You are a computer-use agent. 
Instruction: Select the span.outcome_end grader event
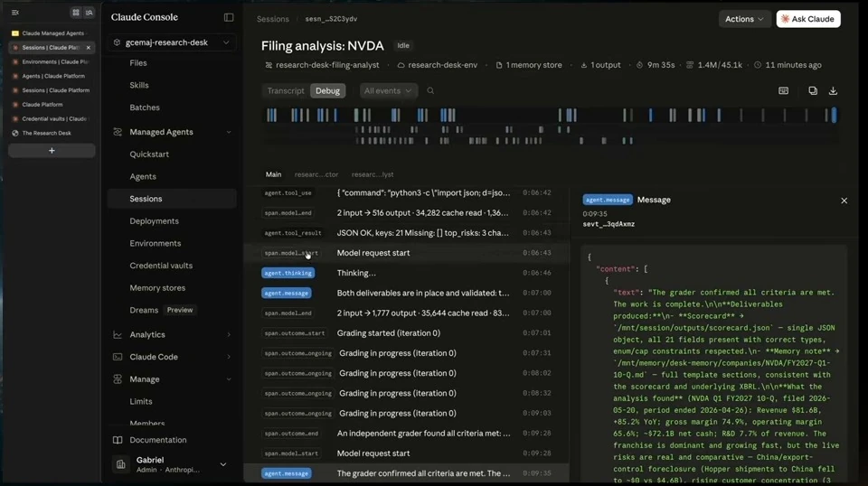pyautogui.click(x=406, y=434)
